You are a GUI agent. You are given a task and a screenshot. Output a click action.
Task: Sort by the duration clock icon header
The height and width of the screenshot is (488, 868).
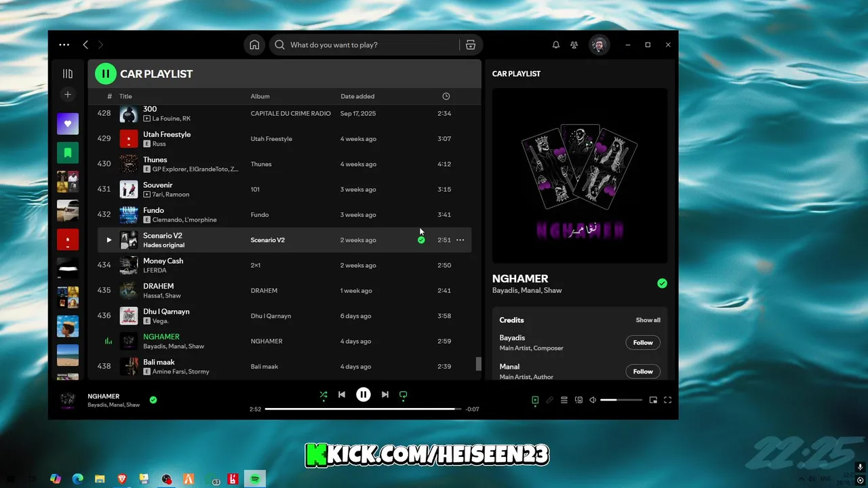click(x=446, y=96)
